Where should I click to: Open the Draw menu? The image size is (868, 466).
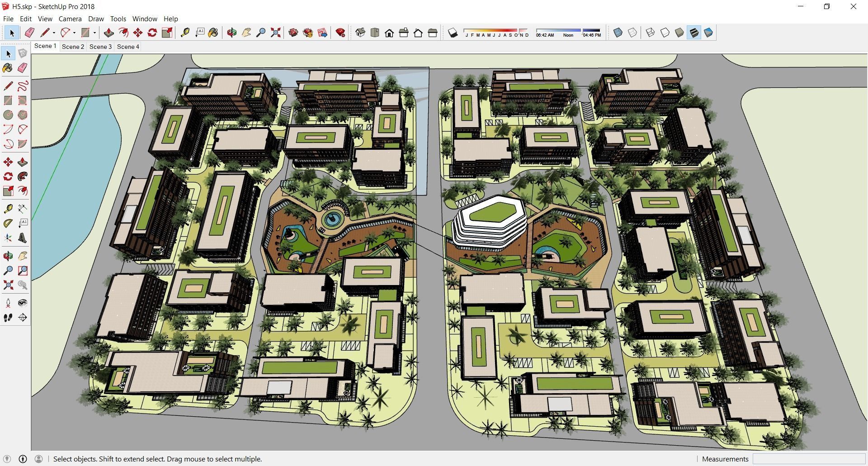(x=96, y=19)
